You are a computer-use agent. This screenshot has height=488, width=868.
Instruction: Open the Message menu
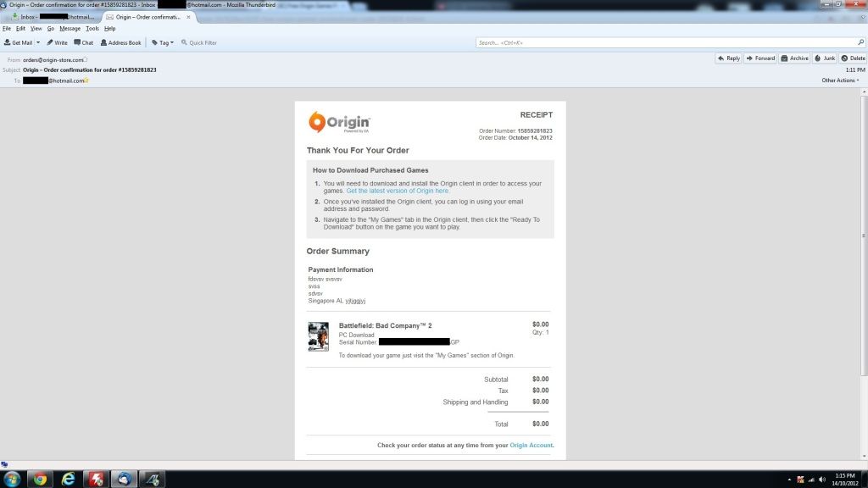(x=70, y=28)
